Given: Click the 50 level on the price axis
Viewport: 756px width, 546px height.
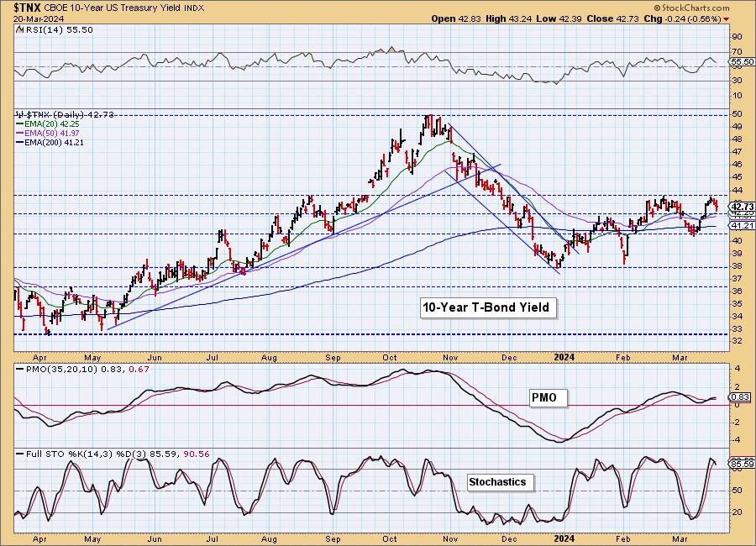Looking at the screenshot, I should point(737,114).
